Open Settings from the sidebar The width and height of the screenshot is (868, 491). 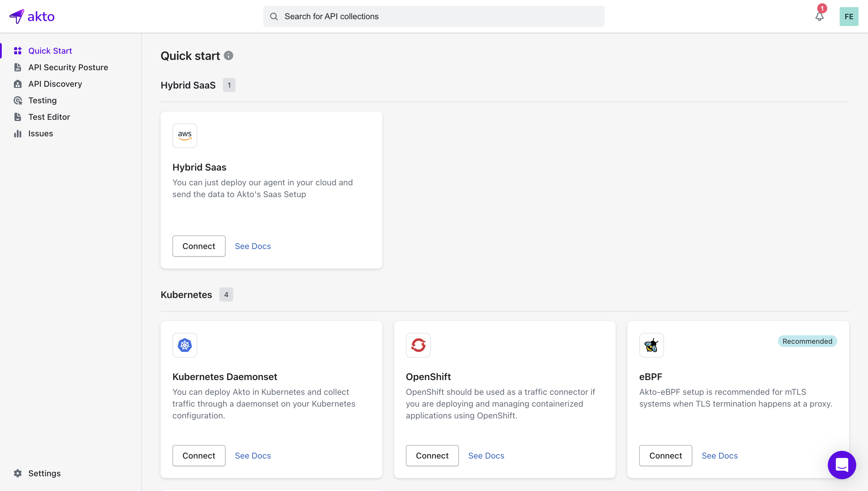pyautogui.click(x=44, y=473)
